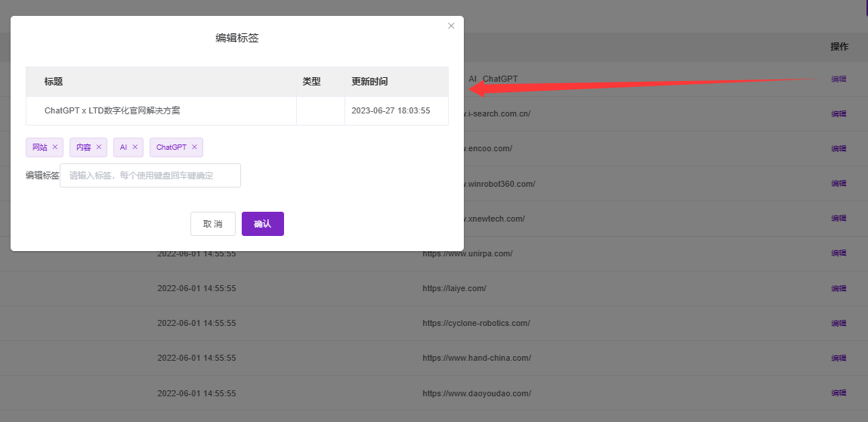Click the timestamp in the laiye.com row
This screenshot has width=868, height=422.
(196, 288)
